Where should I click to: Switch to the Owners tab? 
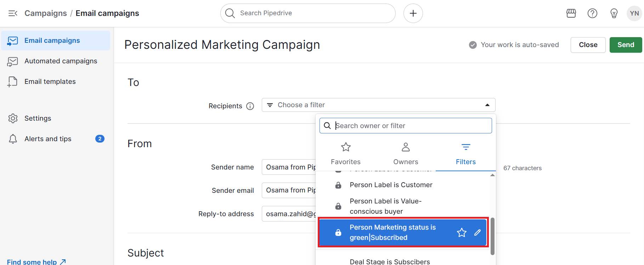point(405,153)
